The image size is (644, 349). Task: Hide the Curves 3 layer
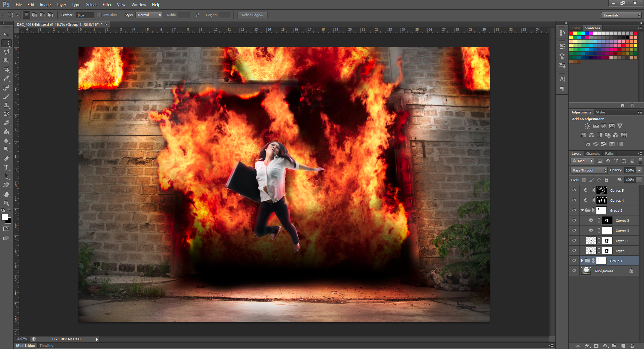pyautogui.click(x=574, y=231)
